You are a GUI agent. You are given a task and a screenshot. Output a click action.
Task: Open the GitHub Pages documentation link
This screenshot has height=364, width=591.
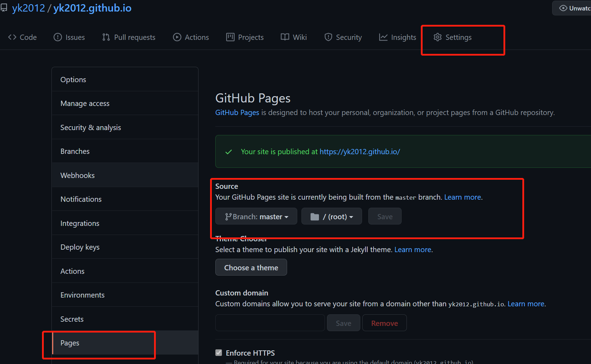coord(237,113)
